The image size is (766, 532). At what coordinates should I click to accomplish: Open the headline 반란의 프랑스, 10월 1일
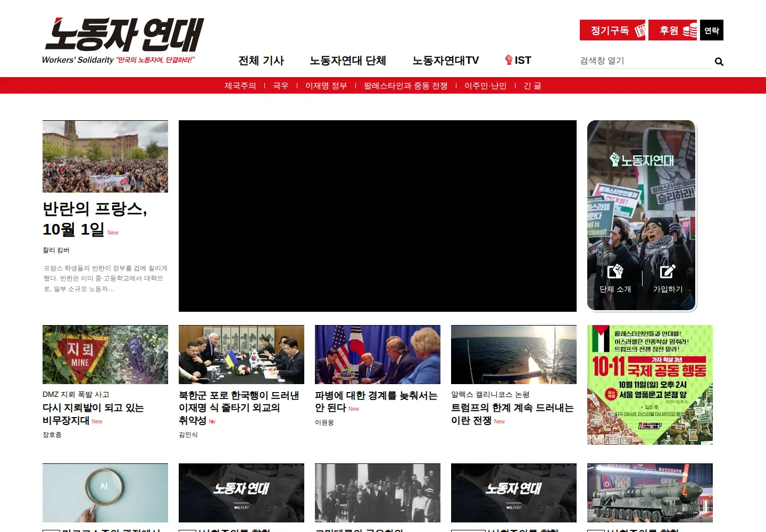coord(95,219)
